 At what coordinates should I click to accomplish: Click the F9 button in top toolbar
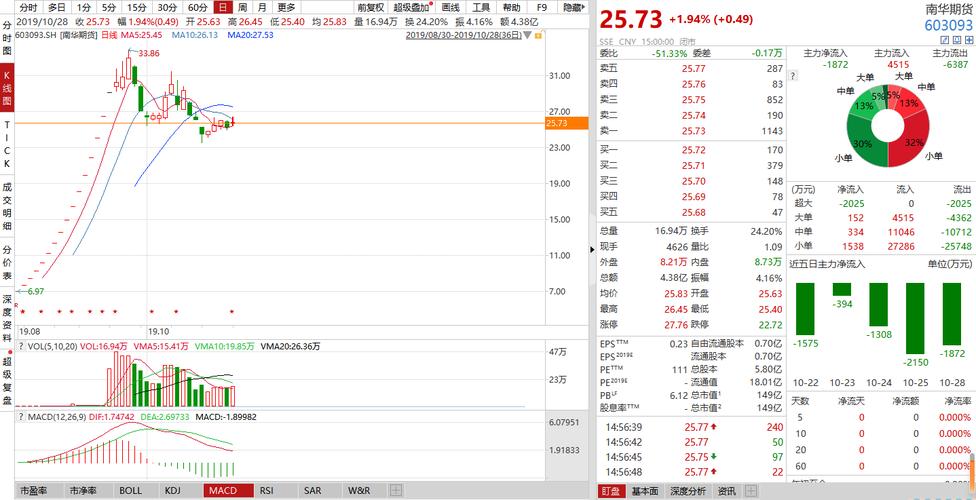(542, 7)
